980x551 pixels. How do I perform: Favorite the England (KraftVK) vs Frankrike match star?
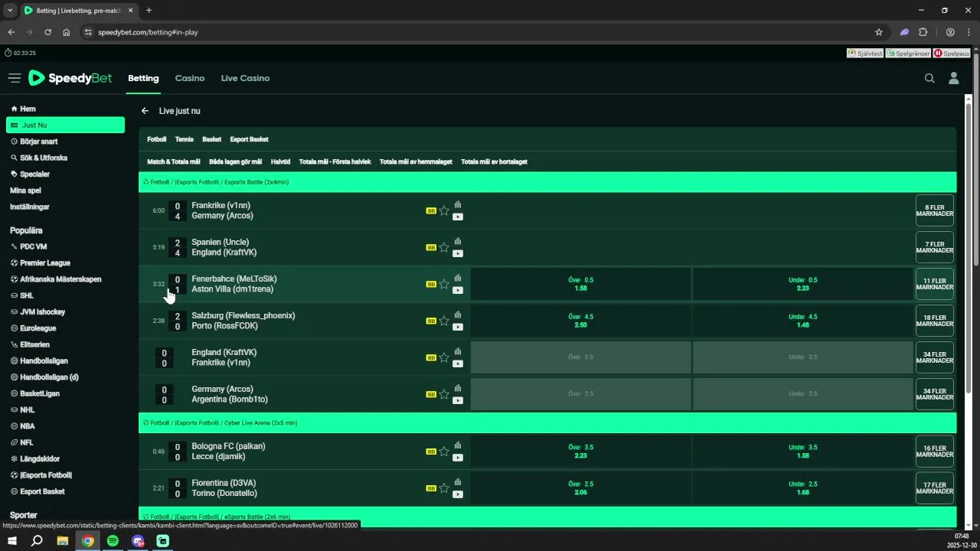tap(444, 357)
